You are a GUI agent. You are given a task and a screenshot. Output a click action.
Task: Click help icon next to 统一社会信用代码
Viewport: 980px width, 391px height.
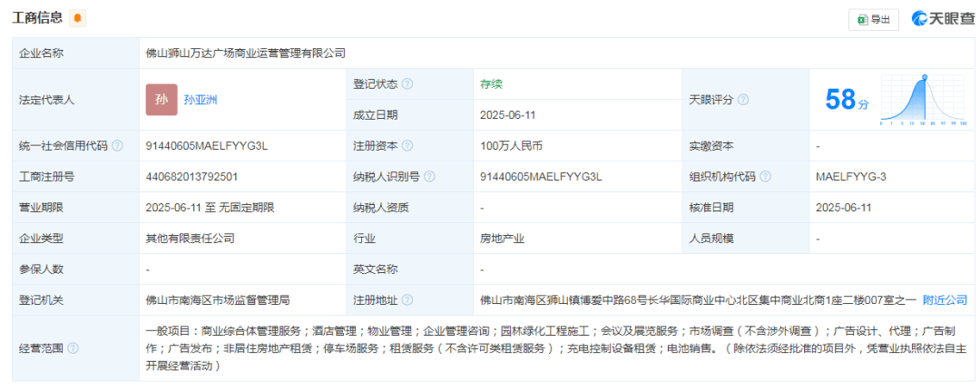click(117, 145)
